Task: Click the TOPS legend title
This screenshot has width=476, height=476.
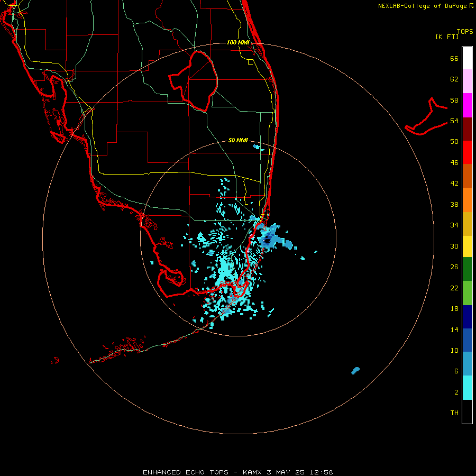Action: point(465,32)
